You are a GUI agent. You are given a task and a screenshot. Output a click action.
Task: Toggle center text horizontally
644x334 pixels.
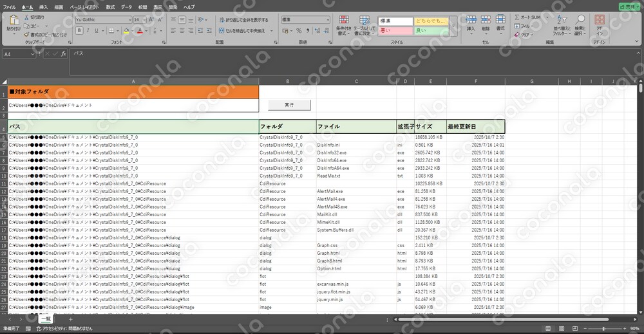[182, 31]
